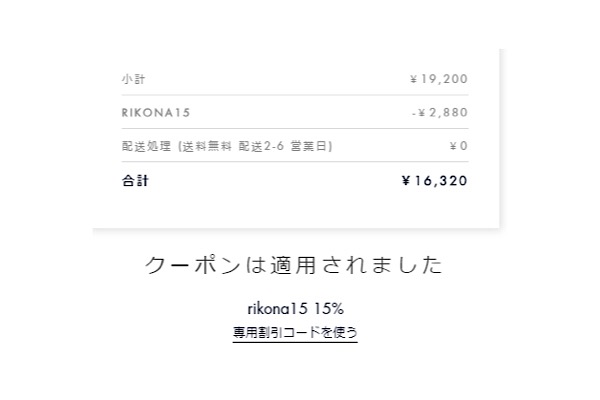Click the divider line below the subtotal row
Viewport: 600px width, 400px height.
(x=295, y=95)
